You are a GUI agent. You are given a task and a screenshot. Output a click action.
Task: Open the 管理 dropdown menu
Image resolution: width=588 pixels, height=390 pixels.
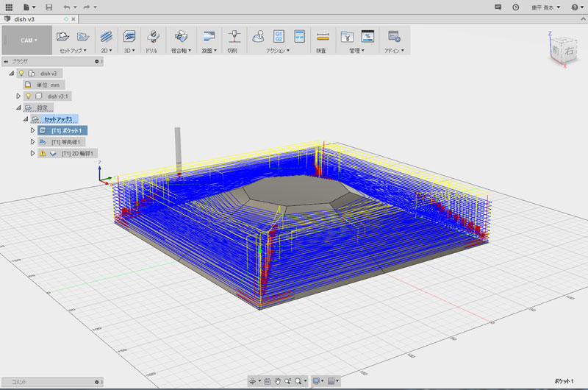[356, 50]
